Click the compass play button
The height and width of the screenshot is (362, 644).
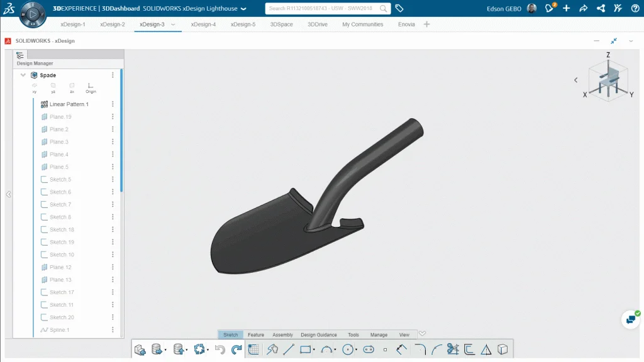click(33, 13)
